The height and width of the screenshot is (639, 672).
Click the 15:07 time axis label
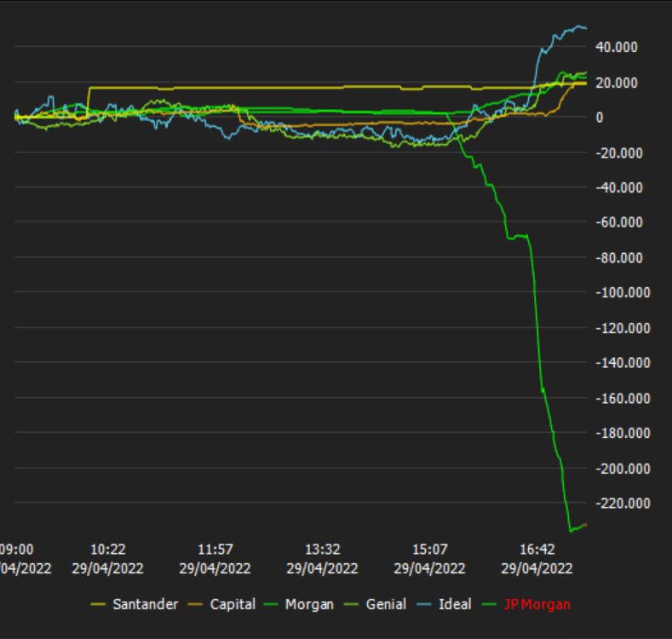click(x=429, y=550)
